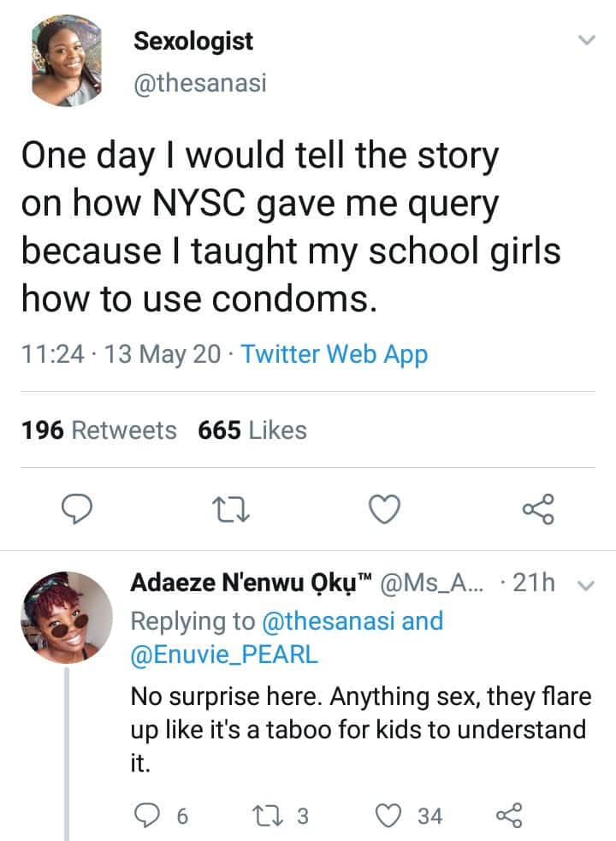The height and width of the screenshot is (841, 616).
Task: Show the 665 Likes list
Action: pyautogui.click(x=252, y=430)
